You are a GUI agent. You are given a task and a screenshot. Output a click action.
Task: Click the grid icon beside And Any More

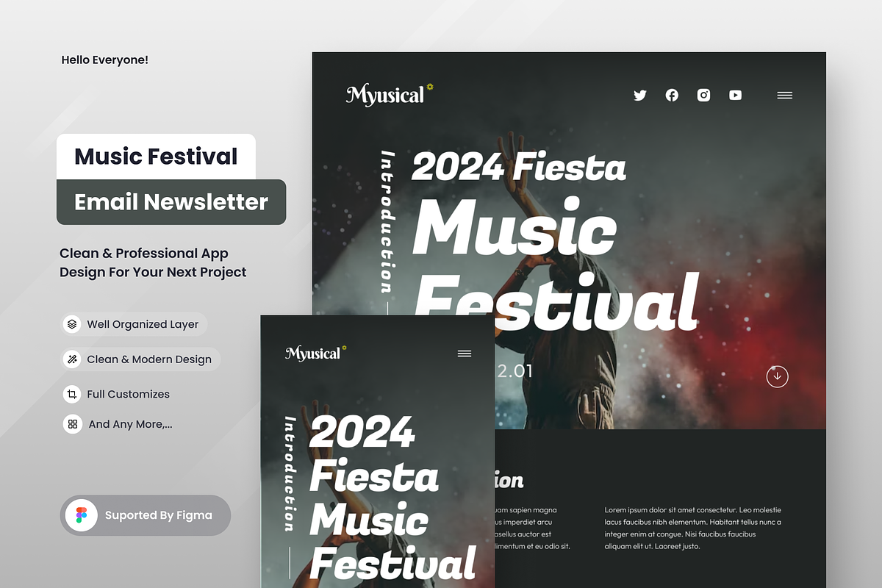pyautogui.click(x=72, y=424)
